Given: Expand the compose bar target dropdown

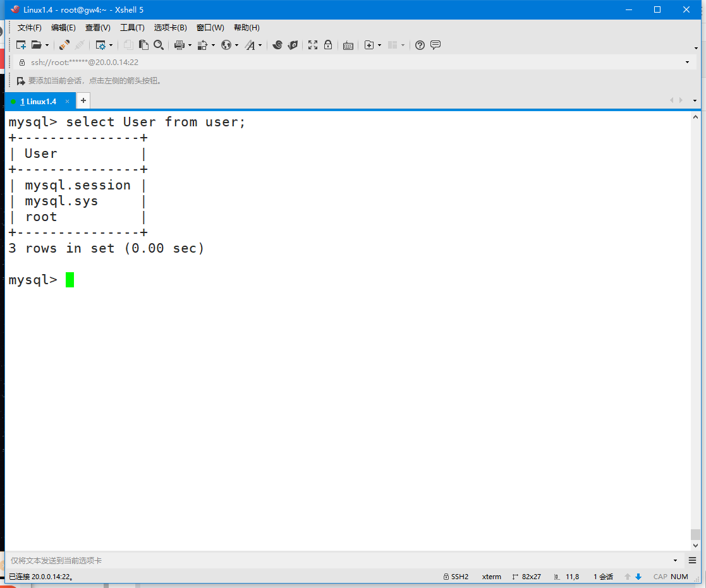Looking at the screenshot, I should tap(676, 561).
